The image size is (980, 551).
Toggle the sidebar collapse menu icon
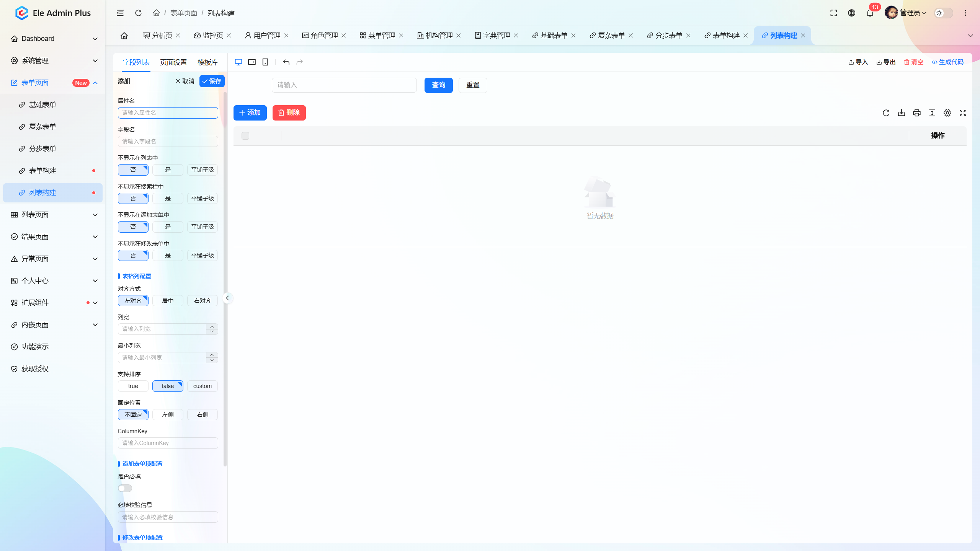[x=120, y=13]
